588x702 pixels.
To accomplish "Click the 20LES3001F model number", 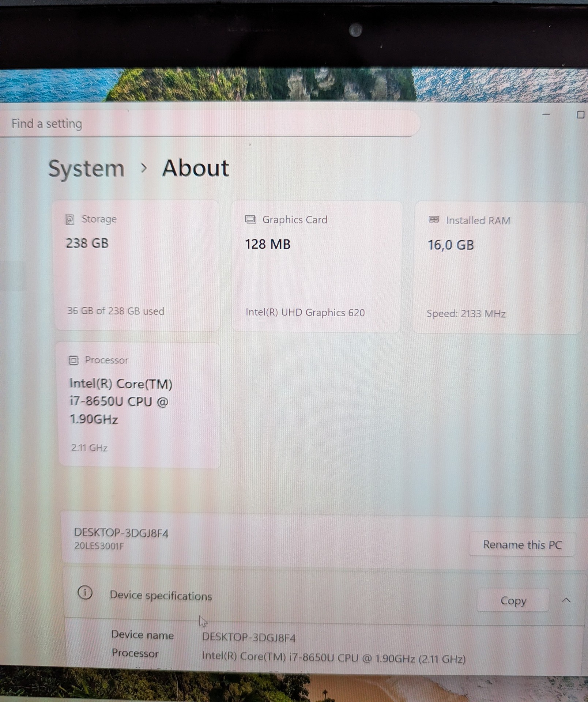I will coord(99,546).
